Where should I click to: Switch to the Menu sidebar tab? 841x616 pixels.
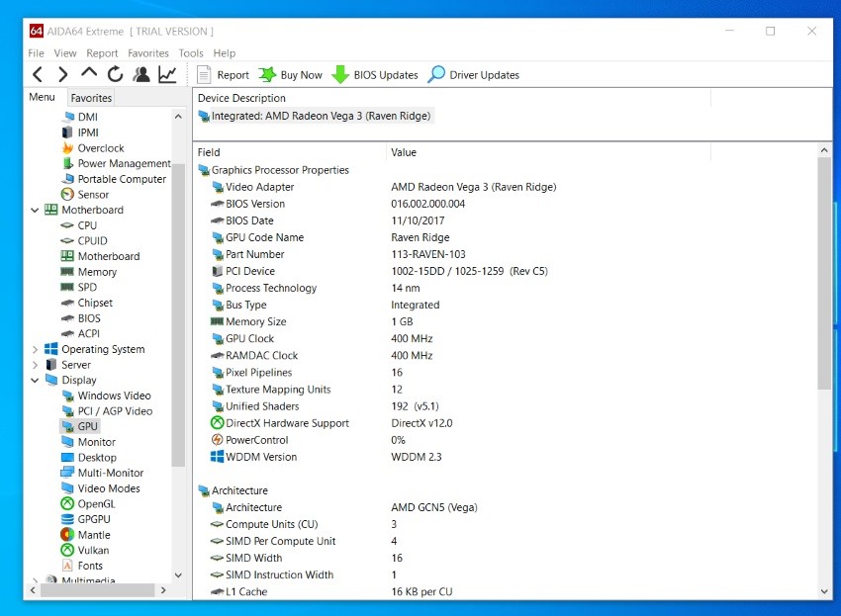(42, 97)
